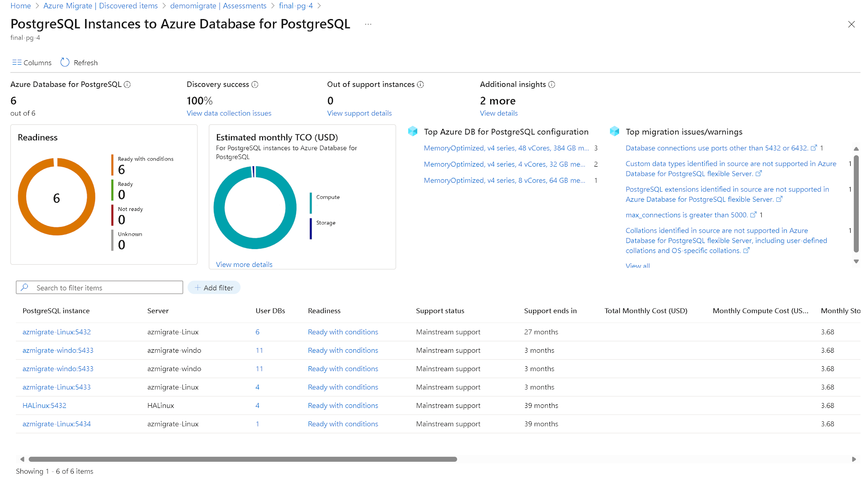
Task: Click the Refresh icon
Action: (65, 62)
